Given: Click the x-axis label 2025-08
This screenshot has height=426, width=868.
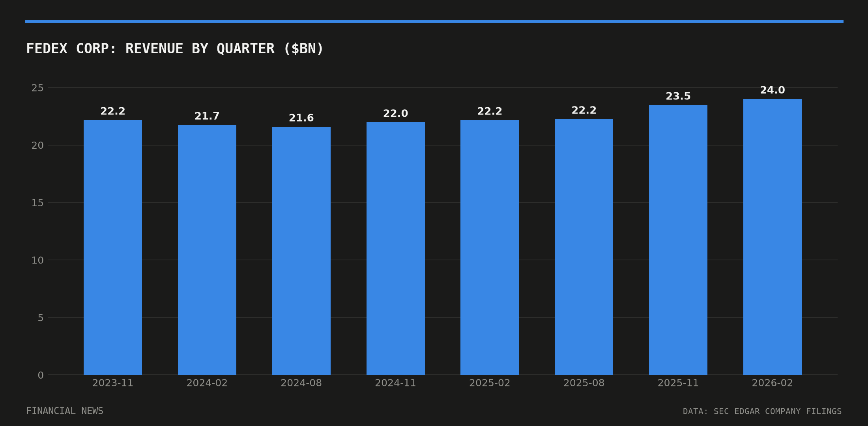Looking at the screenshot, I should point(584,383).
